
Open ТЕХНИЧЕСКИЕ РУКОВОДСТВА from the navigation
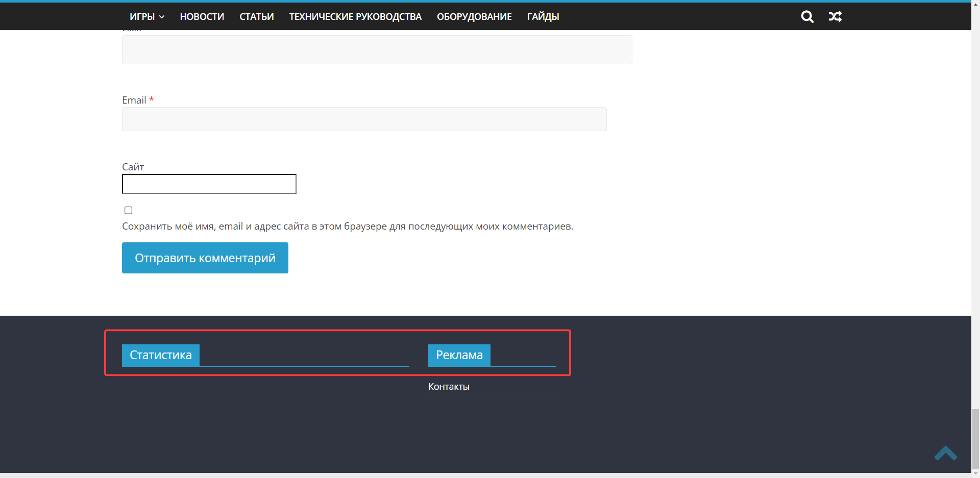pyautogui.click(x=355, y=16)
